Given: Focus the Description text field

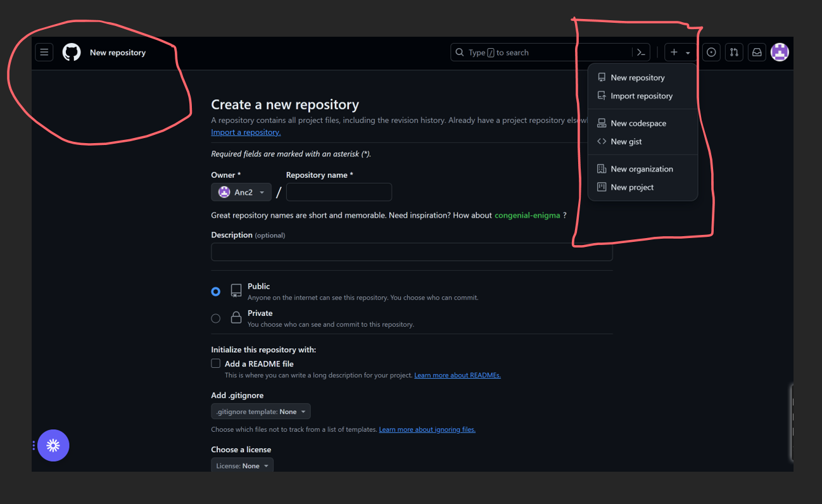Looking at the screenshot, I should coord(412,252).
